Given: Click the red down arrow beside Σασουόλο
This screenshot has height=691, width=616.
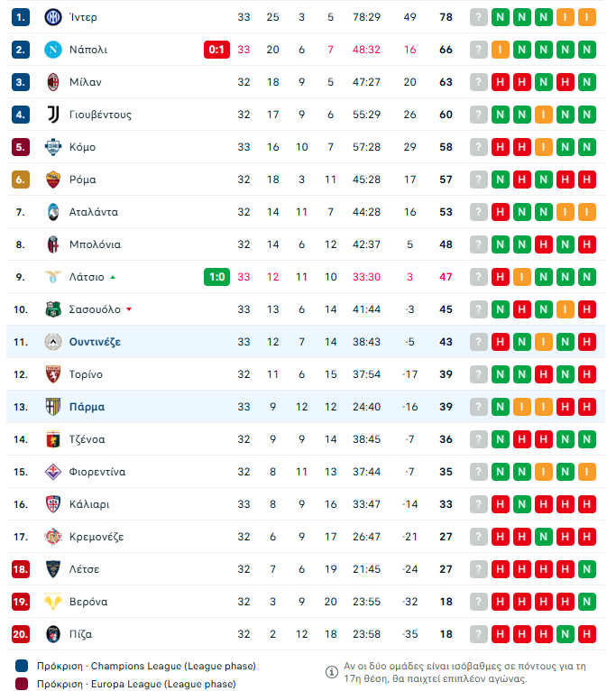Looking at the screenshot, I should point(129,309).
